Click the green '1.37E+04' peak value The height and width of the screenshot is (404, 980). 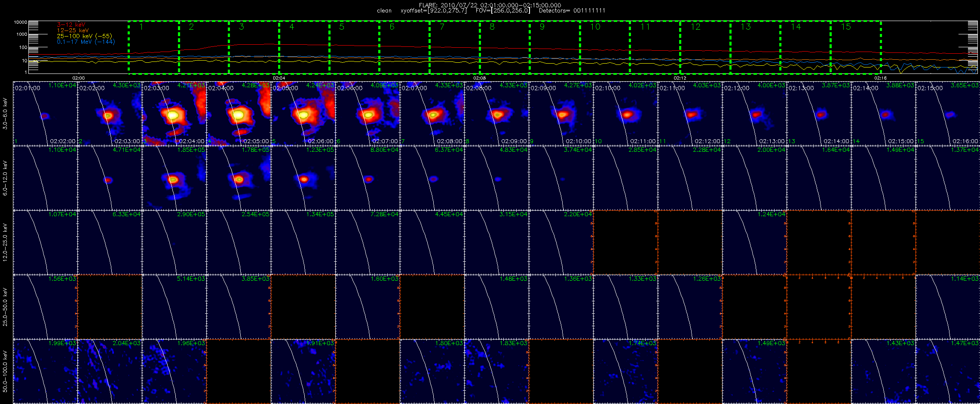click(965, 150)
